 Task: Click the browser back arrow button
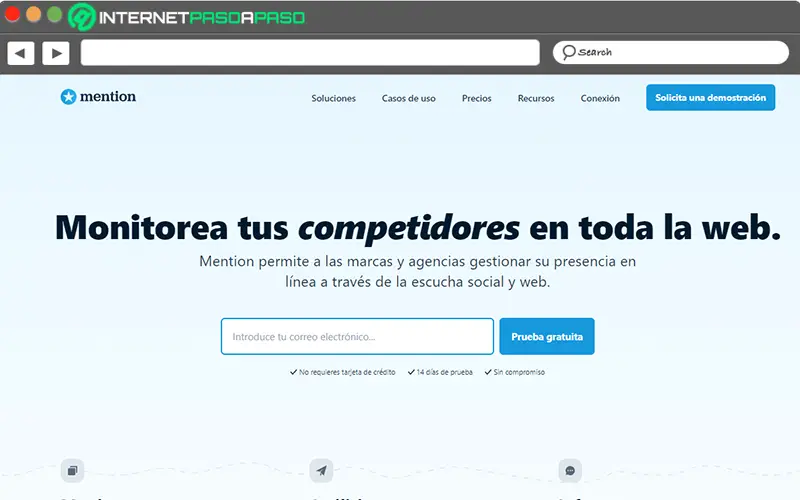(x=21, y=53)
